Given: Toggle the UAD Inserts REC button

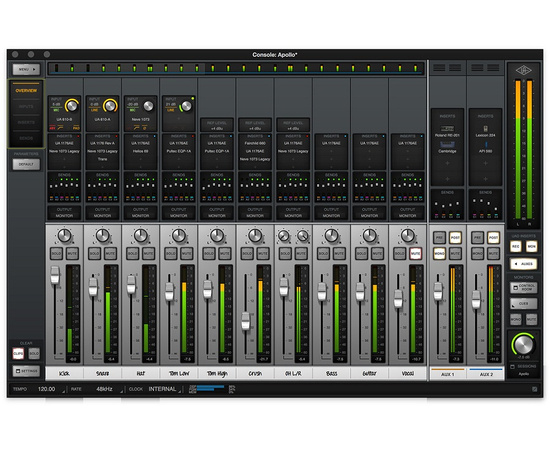Looking at the screenshot, I should 515,246.
